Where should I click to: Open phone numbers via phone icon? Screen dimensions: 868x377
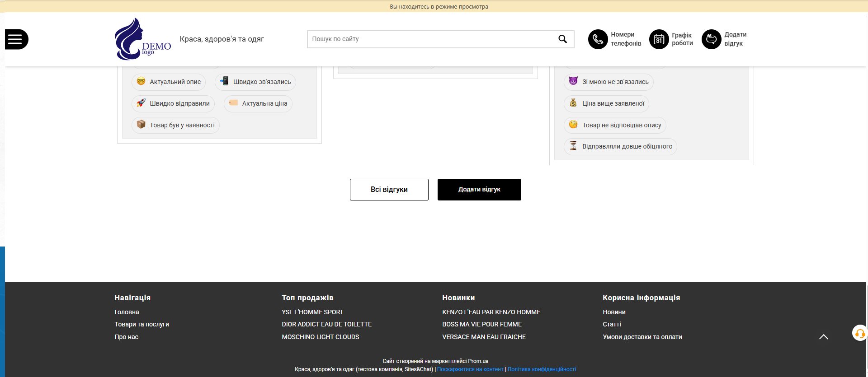click(x=598, y=39)
